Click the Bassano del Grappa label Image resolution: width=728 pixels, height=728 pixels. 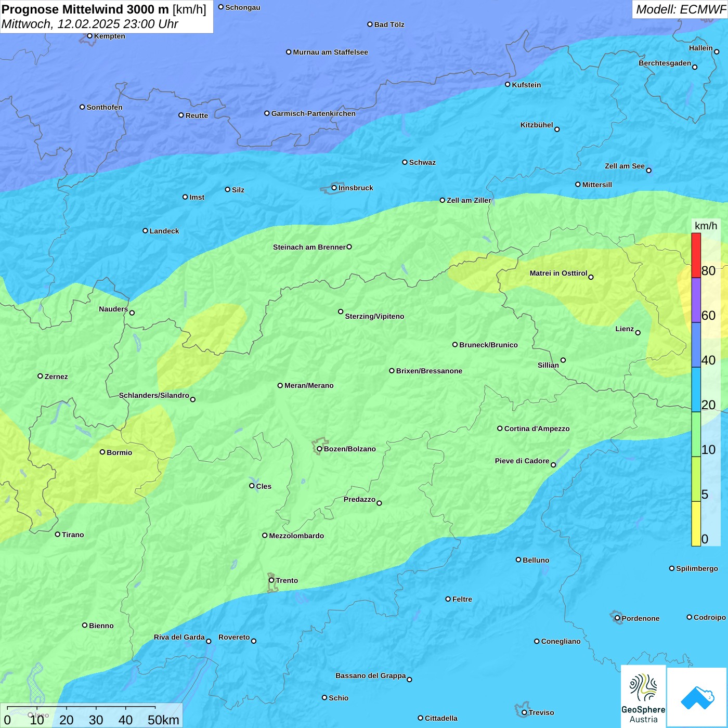(x=371, y=675)
